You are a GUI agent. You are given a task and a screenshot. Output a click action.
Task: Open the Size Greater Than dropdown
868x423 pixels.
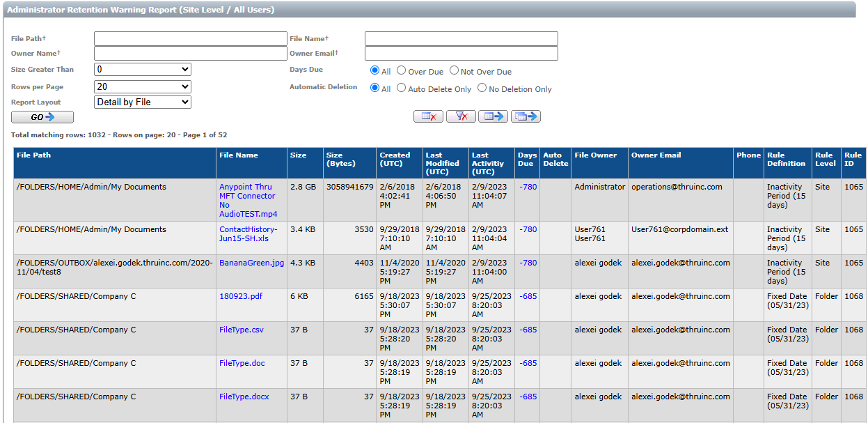[143, 70]
